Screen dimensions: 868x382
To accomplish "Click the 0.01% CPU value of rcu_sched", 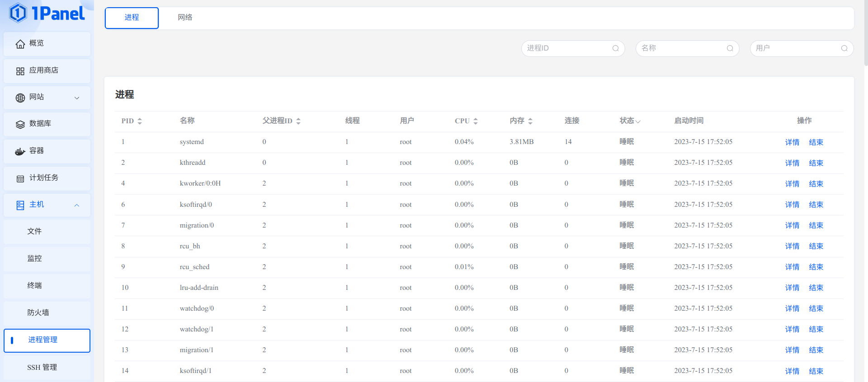I will click(x=464, y=267).
